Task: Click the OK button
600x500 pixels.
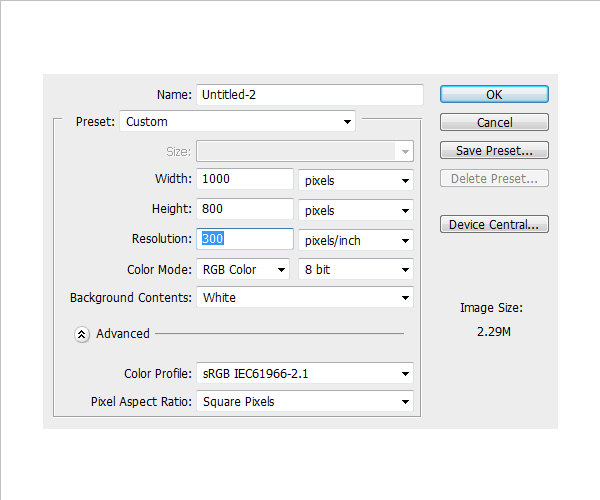Action: 494,94
